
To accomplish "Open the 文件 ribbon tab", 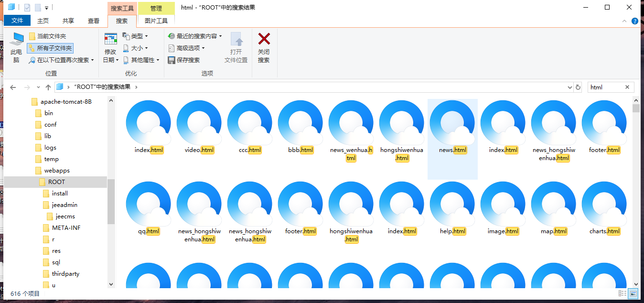I will click(17, 21).
